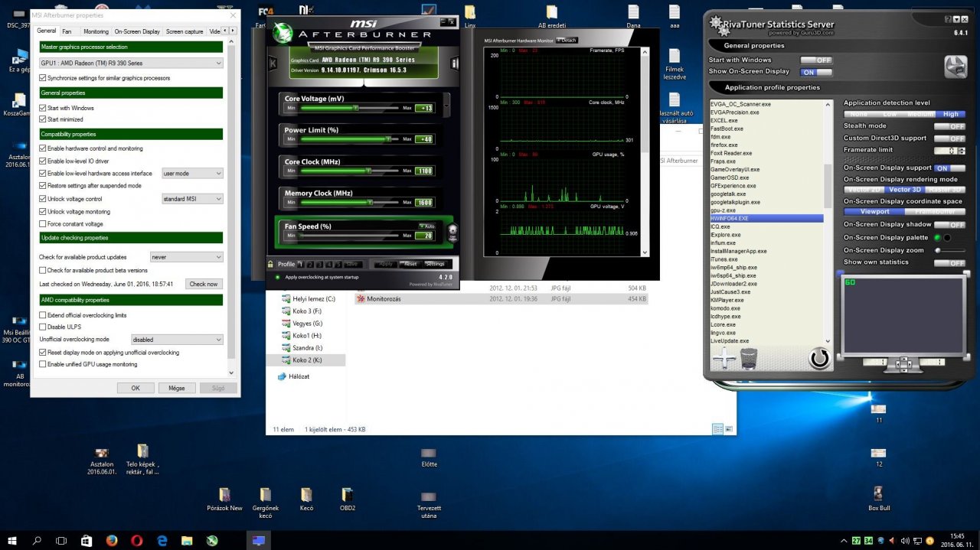Delete profile using the trash can icon

point(749,358)
